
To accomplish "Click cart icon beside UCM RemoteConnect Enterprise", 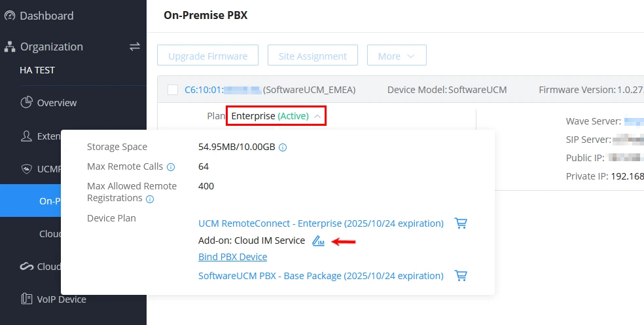I will tap(461, 223).
